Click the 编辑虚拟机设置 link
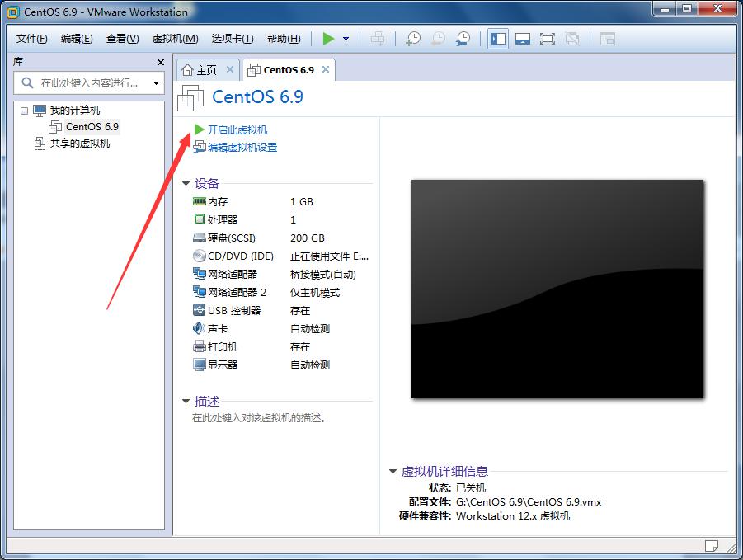Image resolution: width=743 pixels, height=560 pixels. pyautogui.click(x=242, y=148)
